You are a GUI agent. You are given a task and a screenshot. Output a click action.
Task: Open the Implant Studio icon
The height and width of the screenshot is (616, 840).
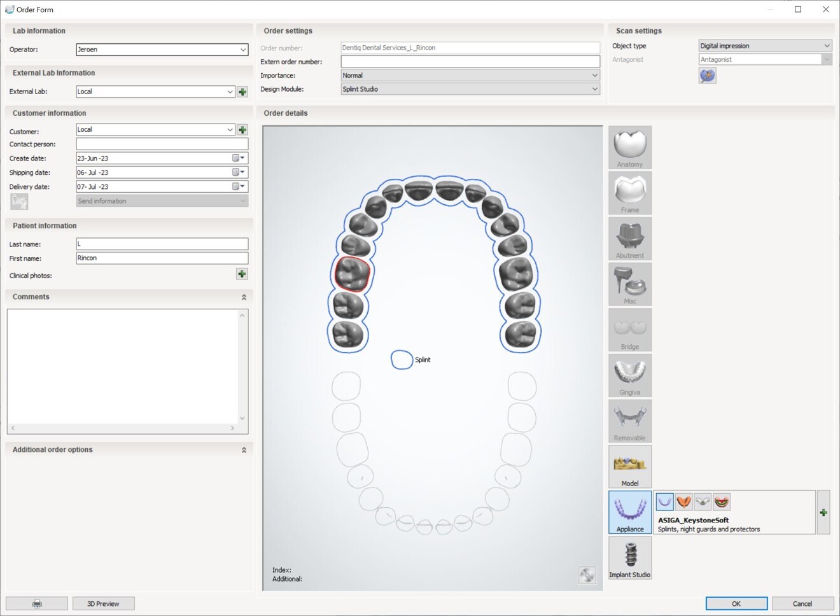pos(629,557)
